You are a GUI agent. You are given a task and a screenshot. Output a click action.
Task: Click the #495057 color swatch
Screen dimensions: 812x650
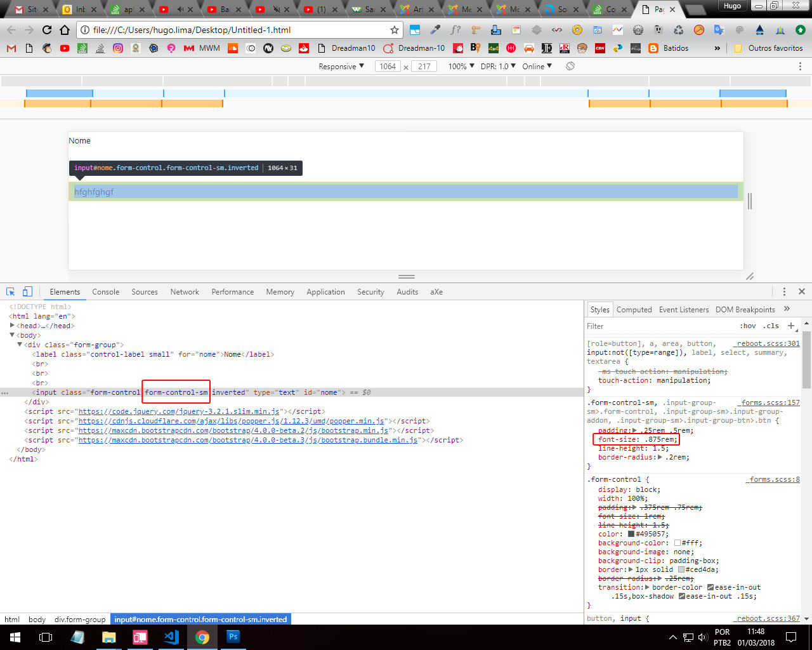[631, 534]
